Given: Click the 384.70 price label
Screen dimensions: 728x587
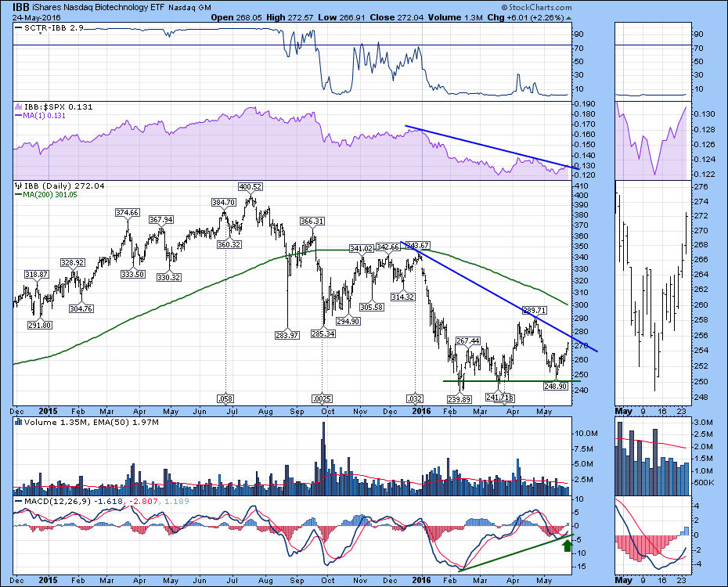Looking at the screenshot, I should click(x=223, y=202).
